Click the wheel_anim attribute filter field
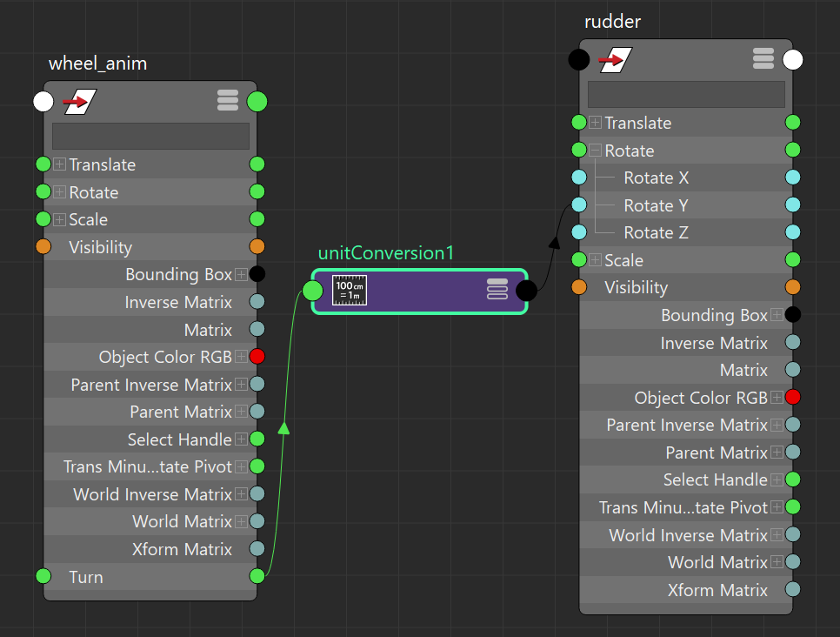The height and width of the screenshot is (637, 840). coord(150,136)
